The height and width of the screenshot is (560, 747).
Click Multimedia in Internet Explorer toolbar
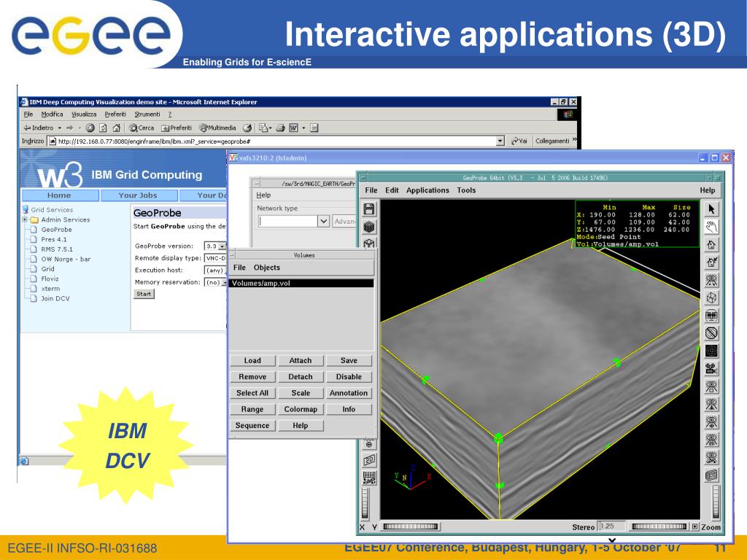point(217,128)
